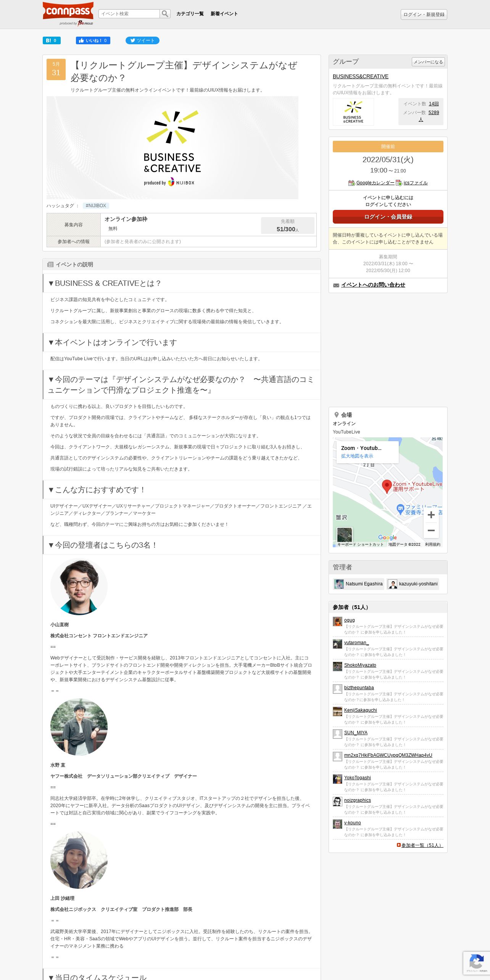Click the ログイン・新規登録 button
This screenshot has width=490, height=980.
coord(424,15)
